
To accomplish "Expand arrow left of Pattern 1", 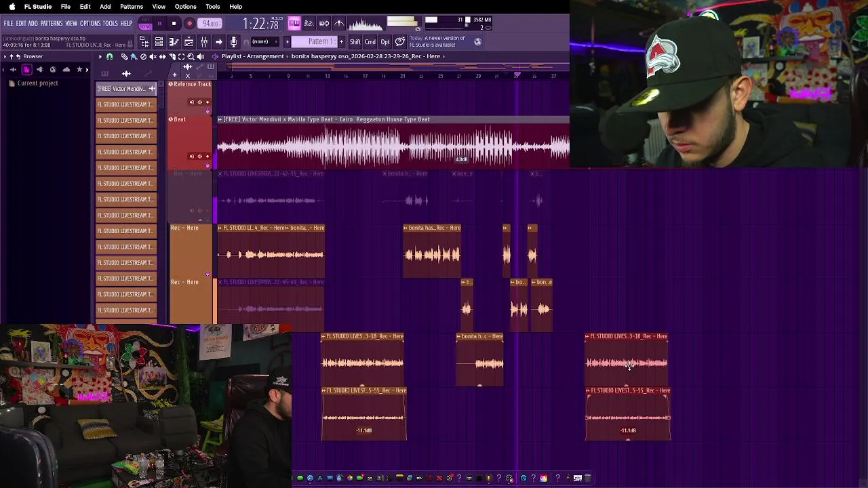I will 287,41.
